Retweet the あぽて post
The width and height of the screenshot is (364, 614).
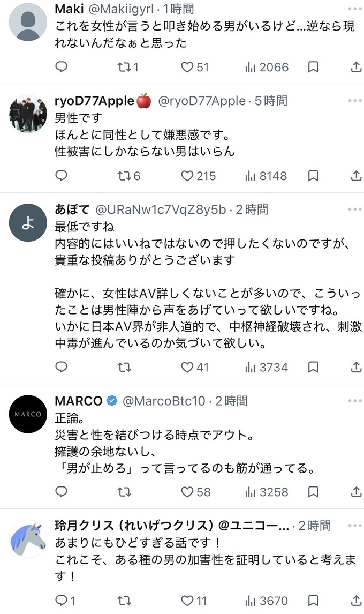[x=125, y=368]
